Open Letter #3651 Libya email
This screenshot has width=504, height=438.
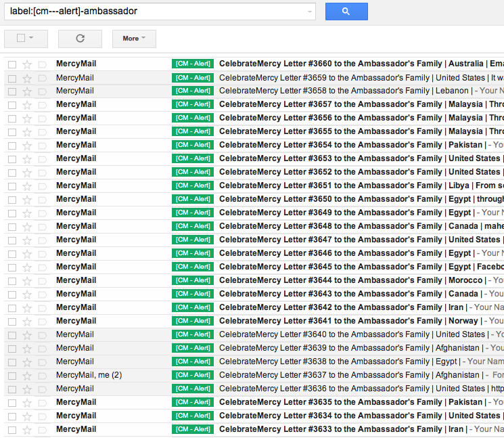point(254,185)
